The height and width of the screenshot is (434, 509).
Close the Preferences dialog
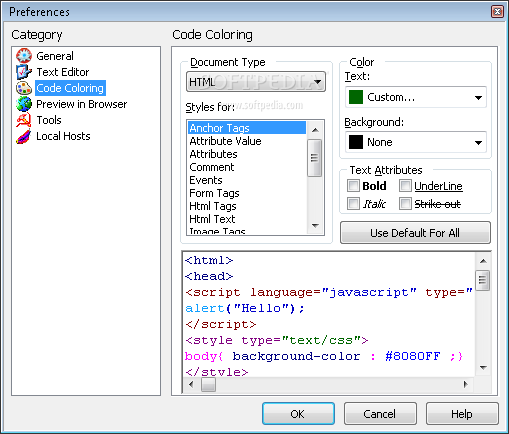coord(497,12)
